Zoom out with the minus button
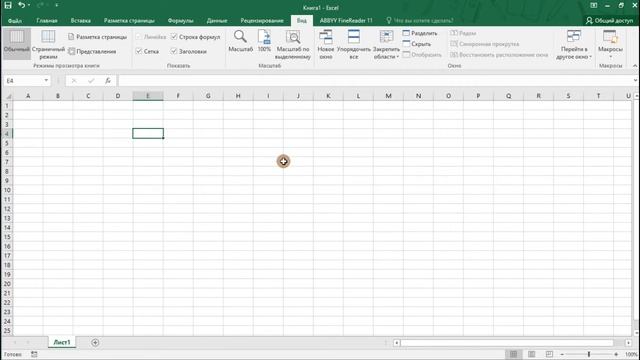 click(x=562, y=354)
